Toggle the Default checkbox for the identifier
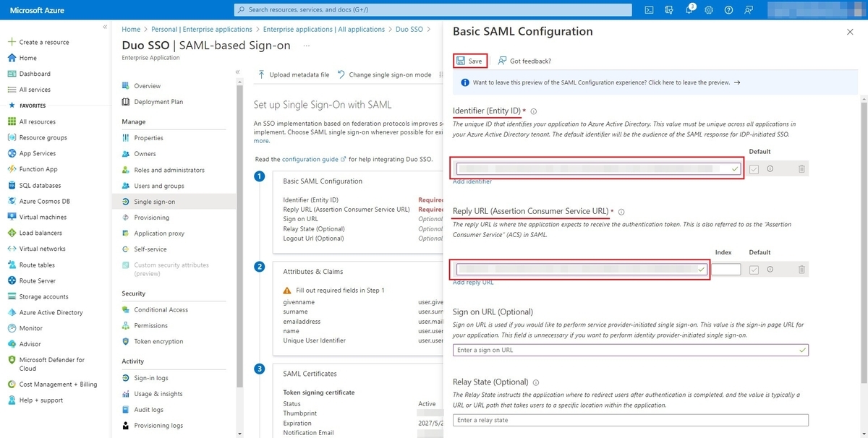Screen dimensions: 868x438 click(x=755, y=168)
